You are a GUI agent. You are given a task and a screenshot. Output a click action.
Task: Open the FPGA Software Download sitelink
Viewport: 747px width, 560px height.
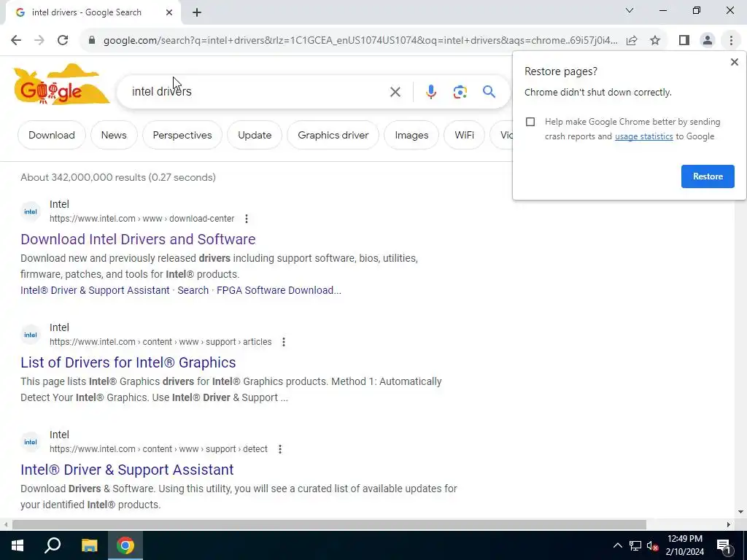click(279, 290)
